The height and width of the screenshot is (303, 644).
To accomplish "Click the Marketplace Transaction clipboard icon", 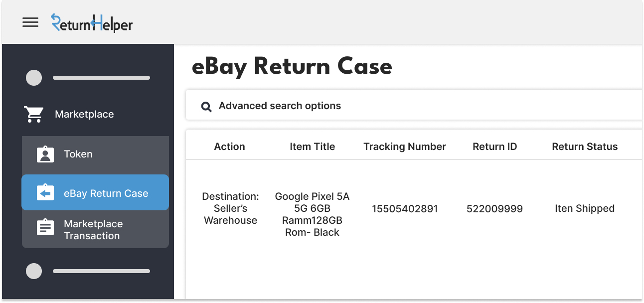I will [x=45, y=228].
